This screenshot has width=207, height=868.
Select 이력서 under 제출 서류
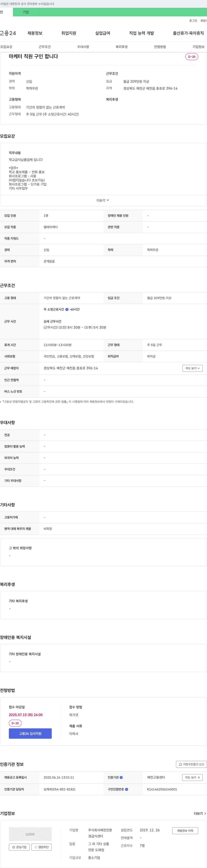[74, 734]
